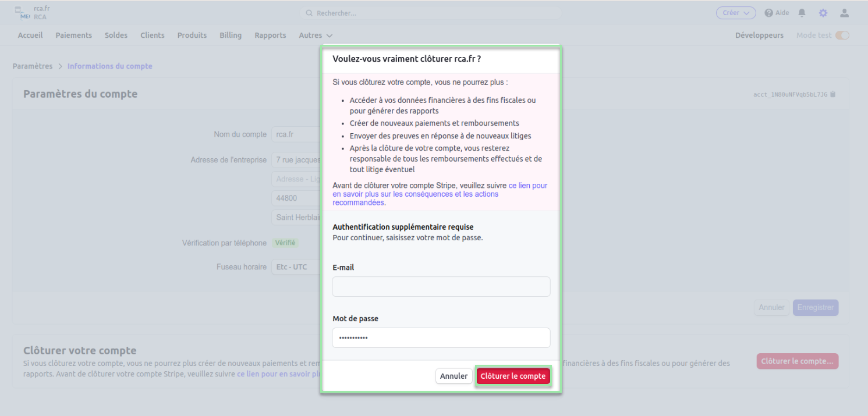The height and width of the screenshot is (416, 868).
Task: Open the notifications bell icon
Action: [x=802, y=13]
